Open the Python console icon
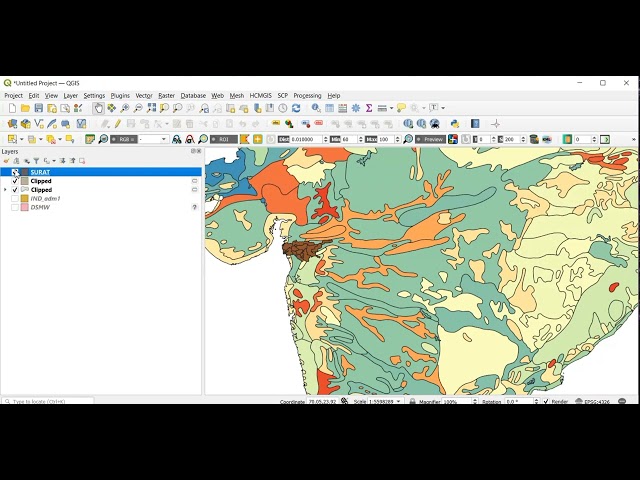The width and height of the screenshot is (640, 480). pos(455,124)
